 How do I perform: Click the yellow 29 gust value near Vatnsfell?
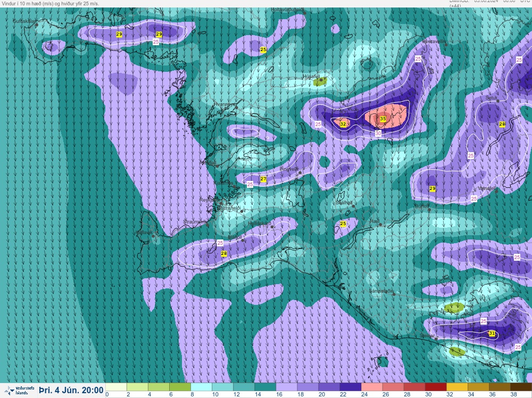(x=432, y=189)
